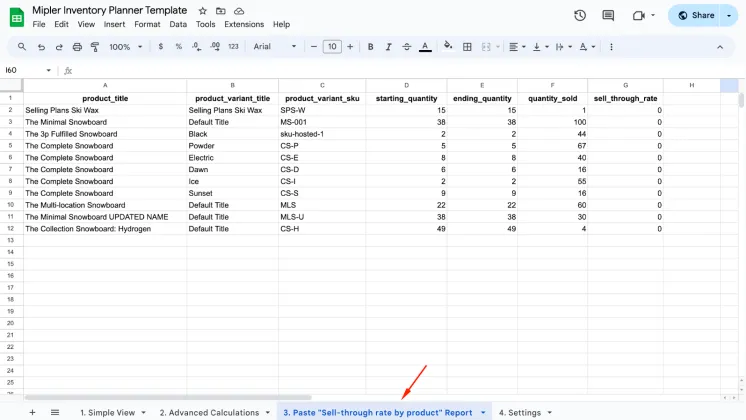The width and height of the screenshot is (746, 420).
Task: Increase the font size
Action: (350, 47)
